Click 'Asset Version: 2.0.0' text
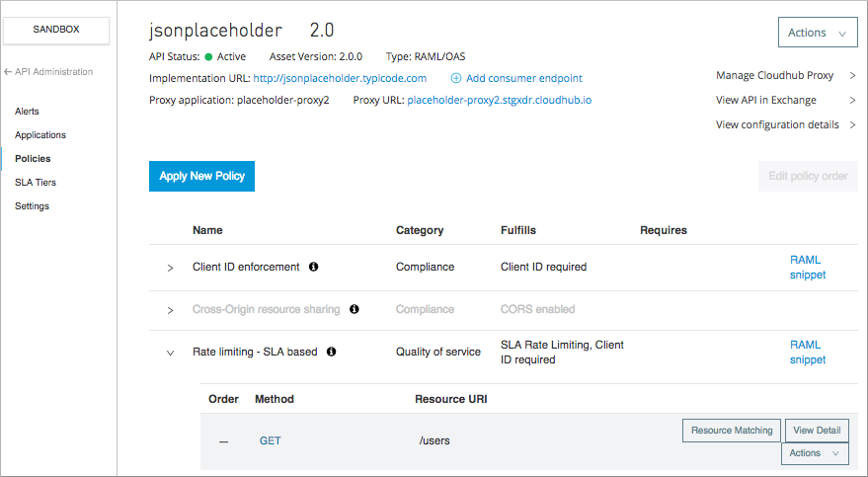 (x=316, y=56)
